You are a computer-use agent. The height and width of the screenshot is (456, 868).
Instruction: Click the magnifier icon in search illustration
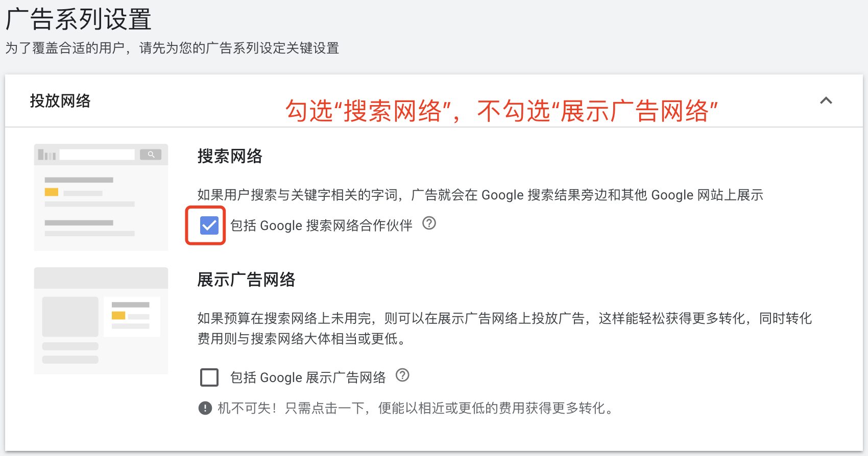tap(151, 155)
